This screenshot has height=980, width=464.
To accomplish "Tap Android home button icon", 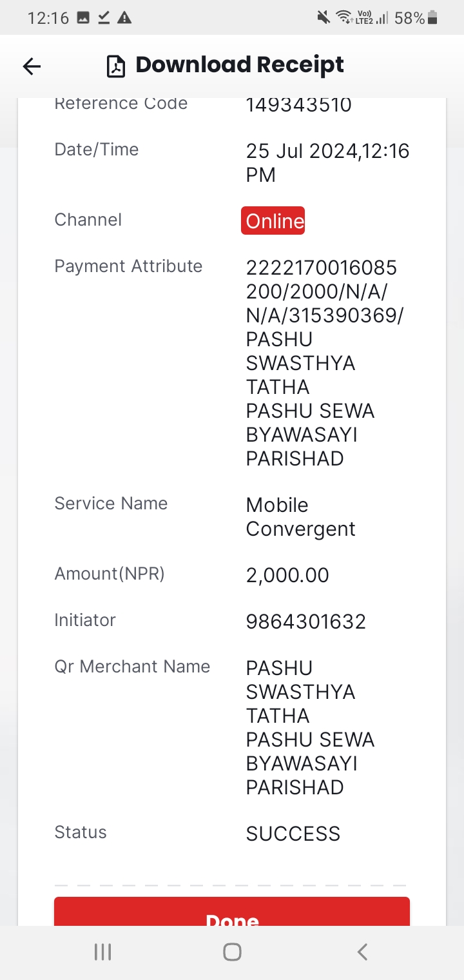I will point(232,952).
